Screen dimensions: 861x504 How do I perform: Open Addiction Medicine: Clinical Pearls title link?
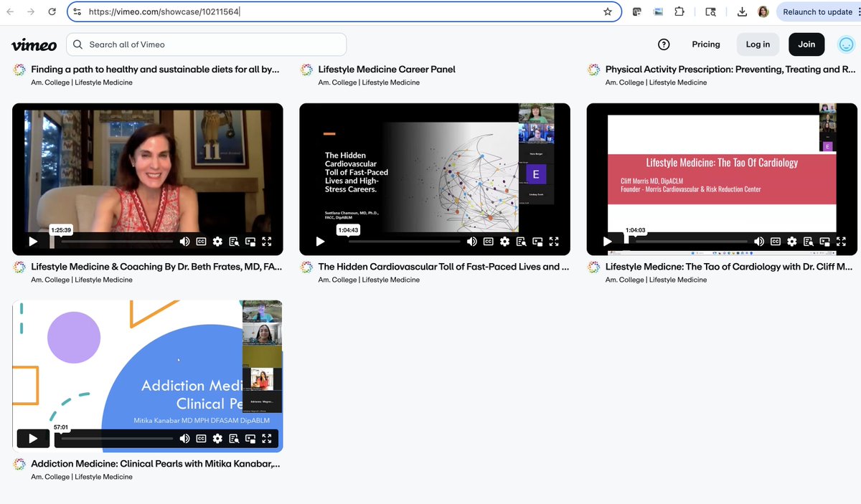(x=156, y=464)
